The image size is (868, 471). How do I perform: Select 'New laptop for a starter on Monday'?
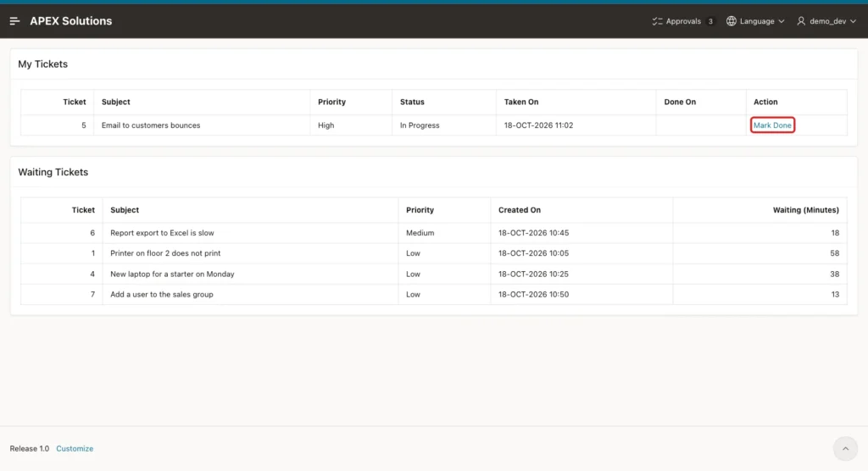point(172,274)
